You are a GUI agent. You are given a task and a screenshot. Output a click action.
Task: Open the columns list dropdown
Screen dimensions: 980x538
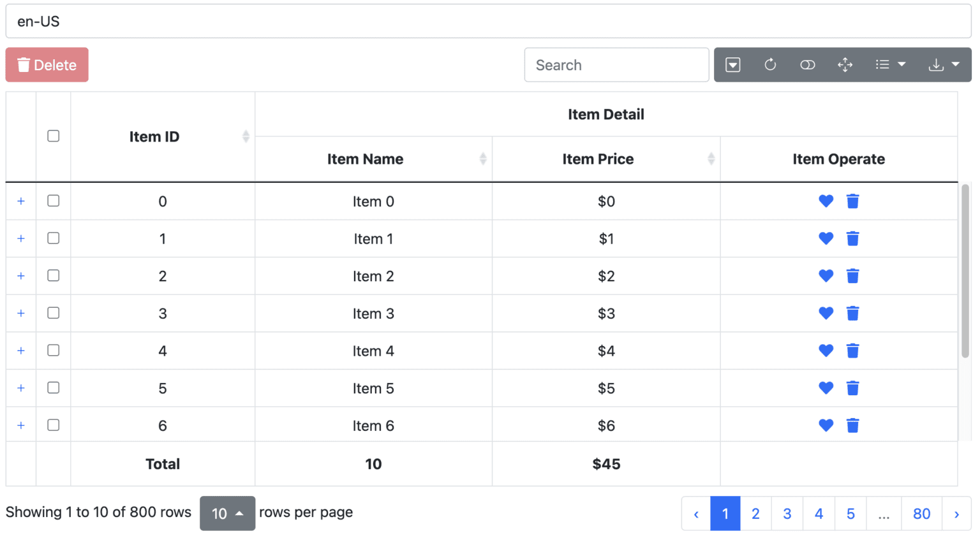[x=890, y=64]
